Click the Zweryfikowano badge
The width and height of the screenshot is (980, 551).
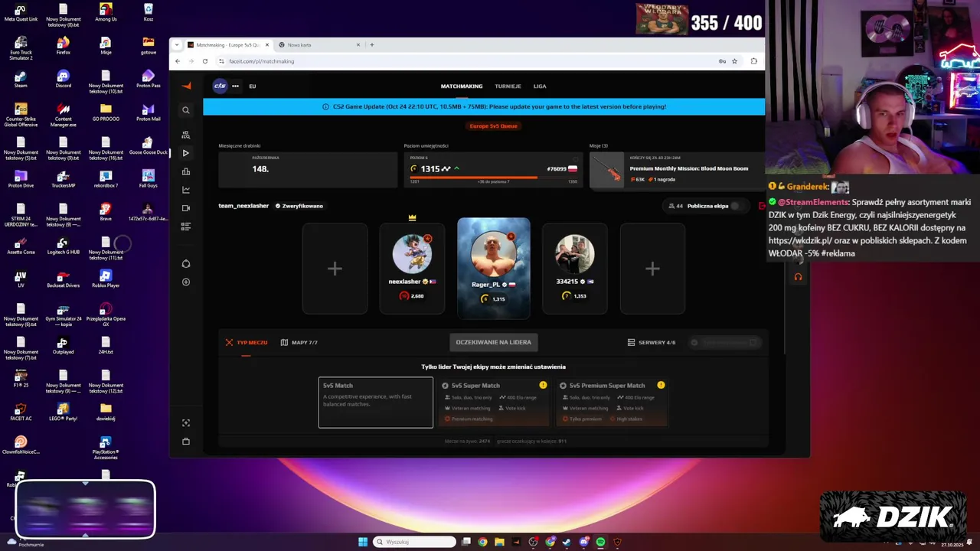299,206
